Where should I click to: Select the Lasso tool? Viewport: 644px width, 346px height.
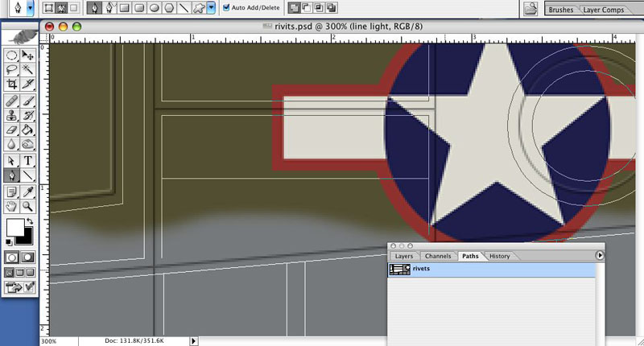click(11, 69)
